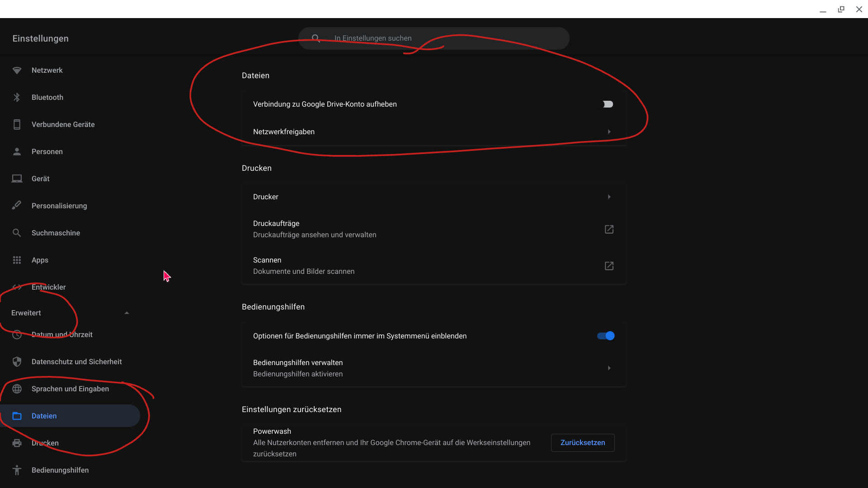Expand Netzwerkfreigaben with its arrow
The image size is (868, 488).
pos(609,132)
